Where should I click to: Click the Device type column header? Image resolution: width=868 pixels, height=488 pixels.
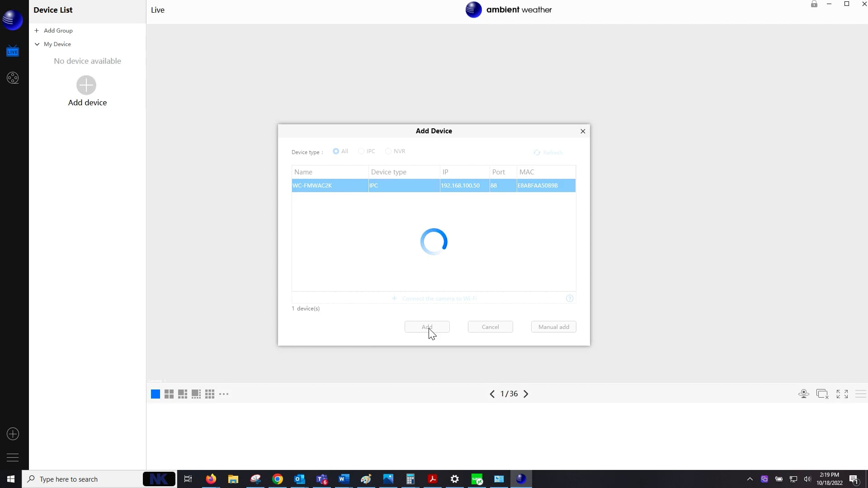(404, 172)
